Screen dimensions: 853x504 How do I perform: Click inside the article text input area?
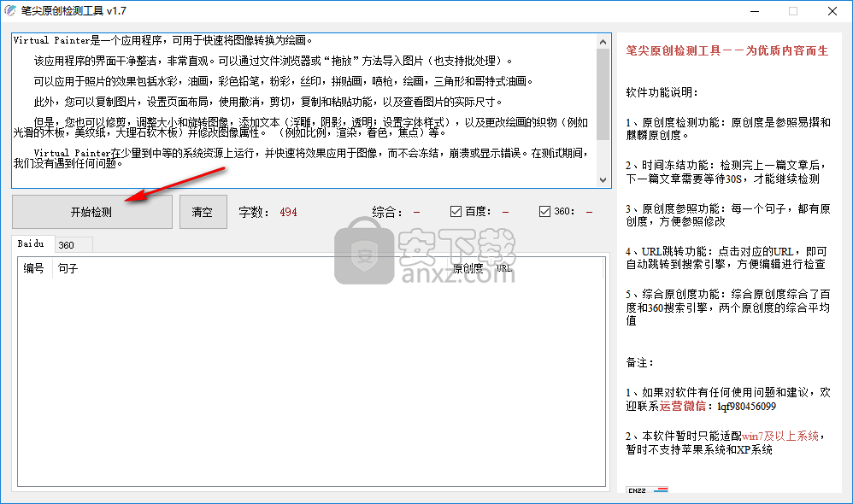[x=304, y=111]
